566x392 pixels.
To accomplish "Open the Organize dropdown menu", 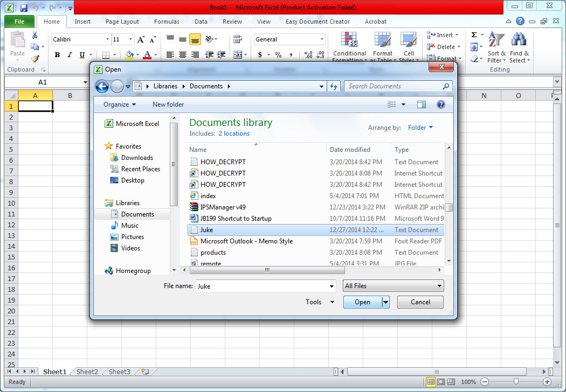I will pos(120,104).
